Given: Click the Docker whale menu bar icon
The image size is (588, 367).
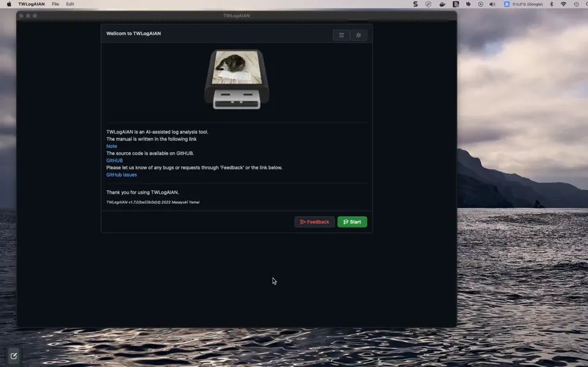Looking at the screenshot, I should (x=442, y=4).
